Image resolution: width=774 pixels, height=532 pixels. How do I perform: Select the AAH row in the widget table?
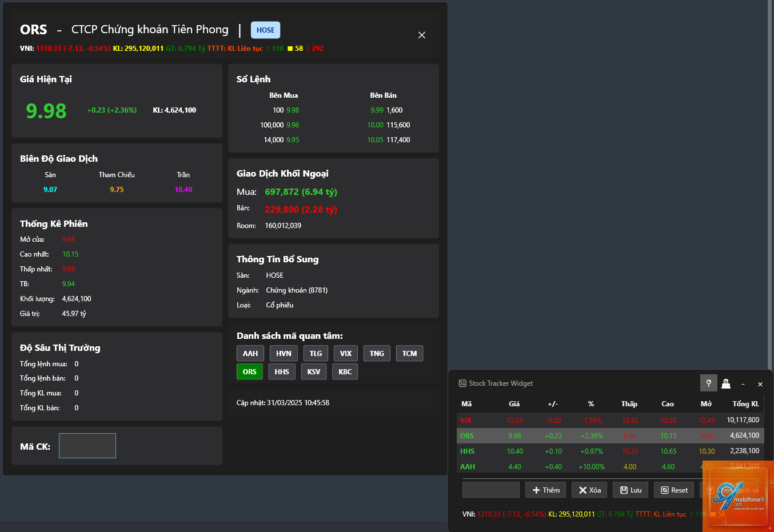pyautogui.click(x=611, y=466)
